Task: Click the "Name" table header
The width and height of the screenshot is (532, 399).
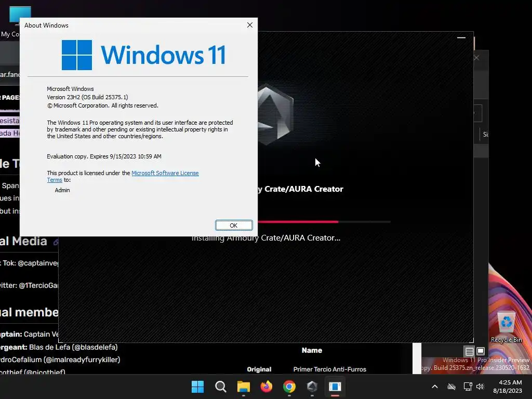Action: point(312,350)
